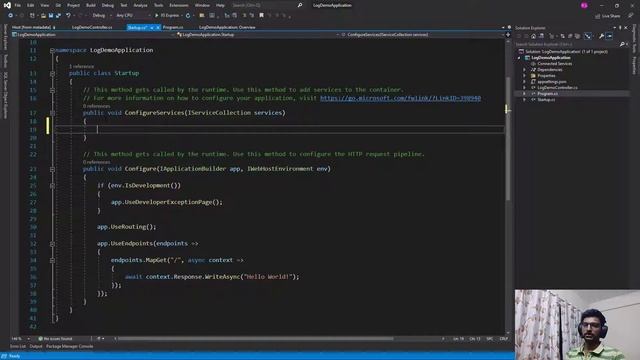This screenshot has width=640, height=360.
Task: Open the Project menu
Action: [73, 5]
